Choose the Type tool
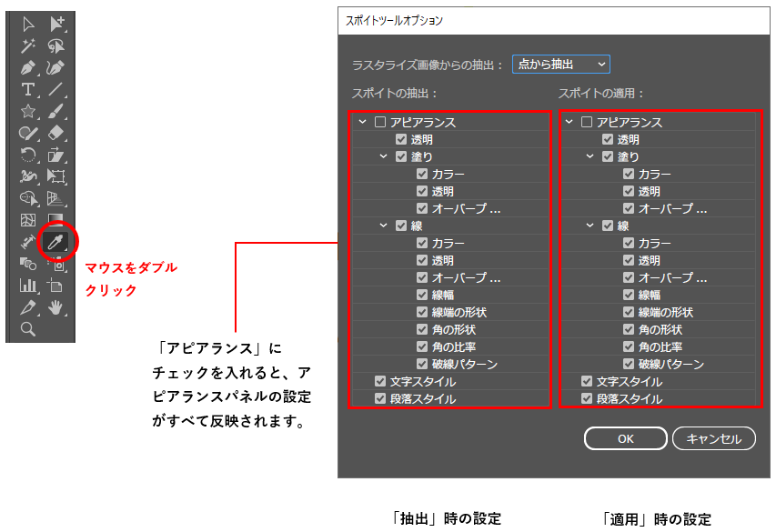Screen dimensions: 776x532 tap(28, 89)
